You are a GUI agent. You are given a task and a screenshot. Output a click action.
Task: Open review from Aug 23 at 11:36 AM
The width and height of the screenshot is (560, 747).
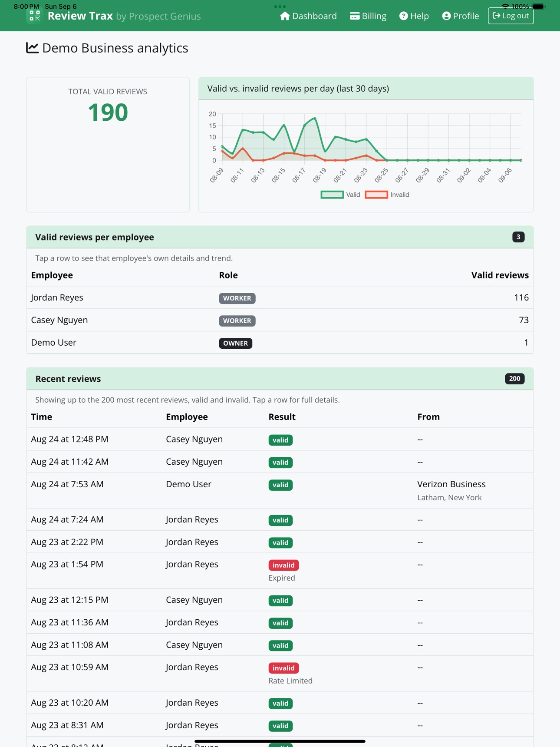click(280, 622)
